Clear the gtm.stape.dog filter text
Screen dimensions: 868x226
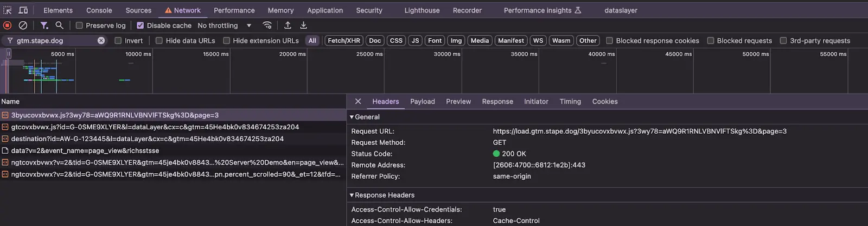101,41
